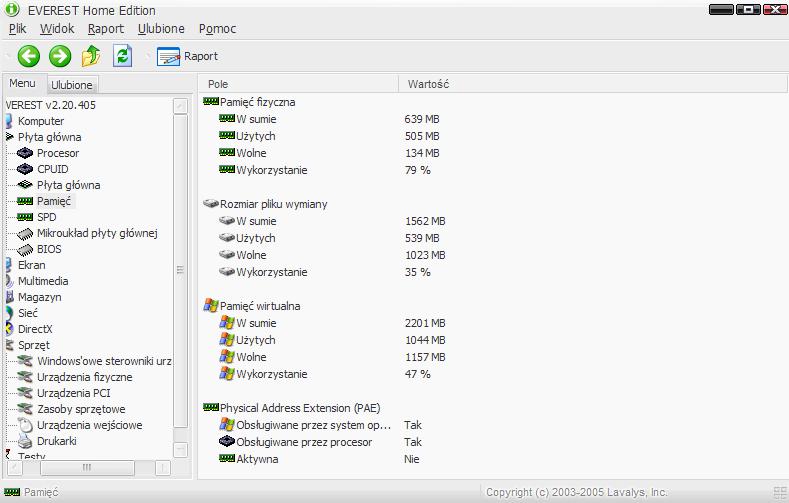789x503 pixels.
Task: Click the 47 % virtual utilization value
Action: (418, 375)
